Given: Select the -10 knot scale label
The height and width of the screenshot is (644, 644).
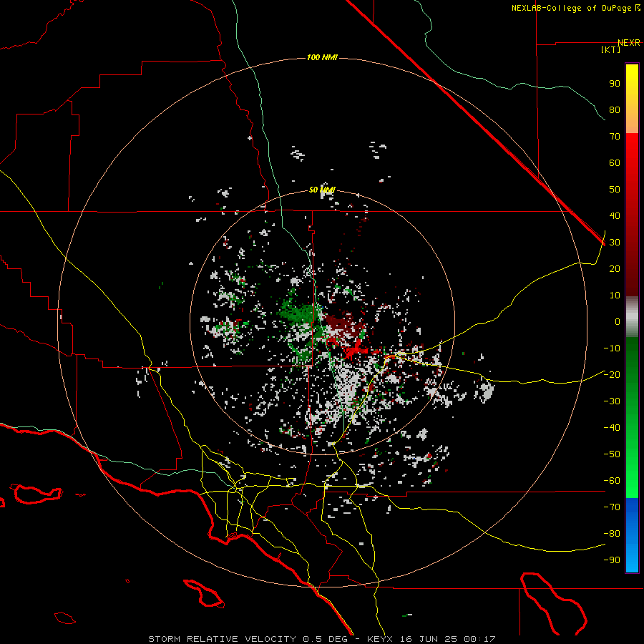Looking at the screenshot, I should point(612,348).
